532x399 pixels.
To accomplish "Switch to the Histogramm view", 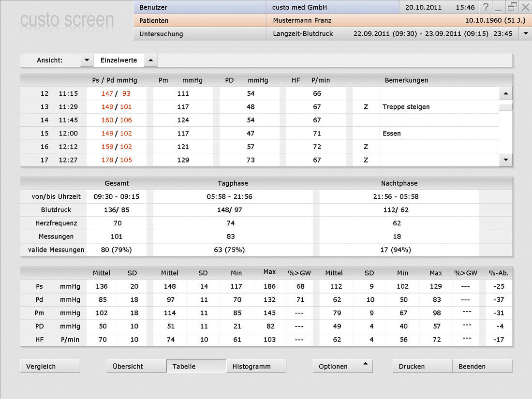I will 256,366.
